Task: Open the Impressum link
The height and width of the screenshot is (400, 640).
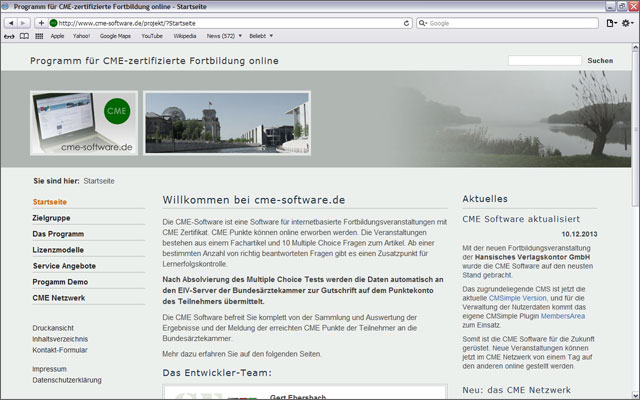Action: pos(49,369)
